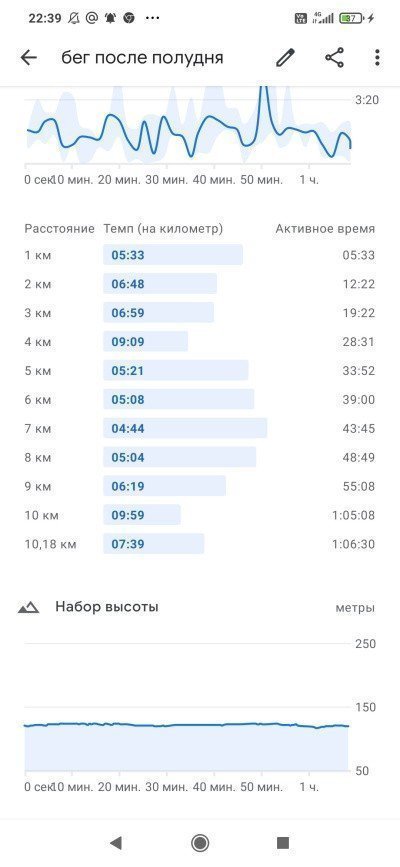The image size is (400, 867).
Task: Tap the share icon
Action: pyautogui.click(x=334, y=58)
